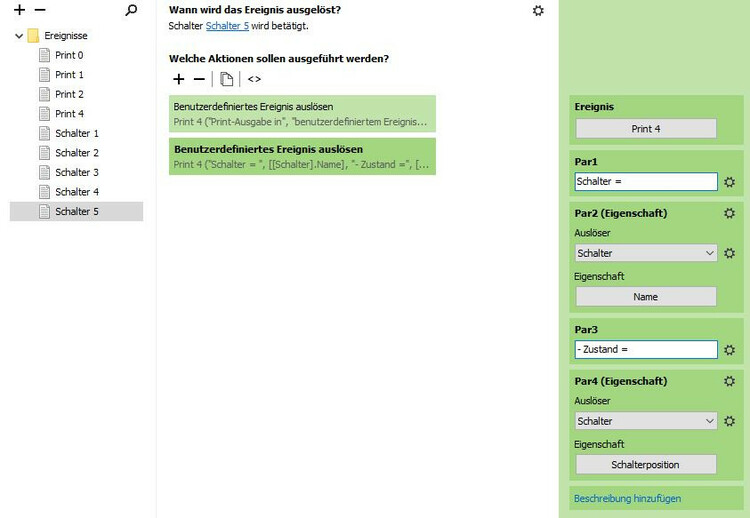Open the Schalter 5 link
The width and height of the screenshot is (750, 518).
coord(227,26)
